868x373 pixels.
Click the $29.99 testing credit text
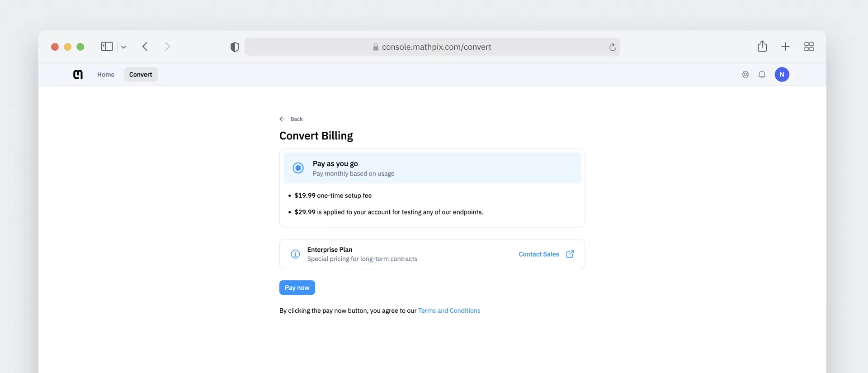pyautogui.click(x=389, y=212)
